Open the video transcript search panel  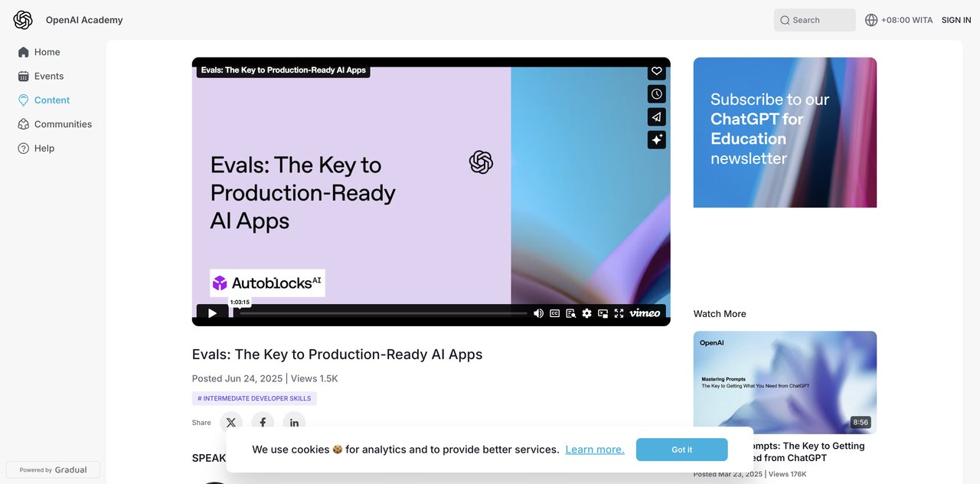click(x=570, y=312)
